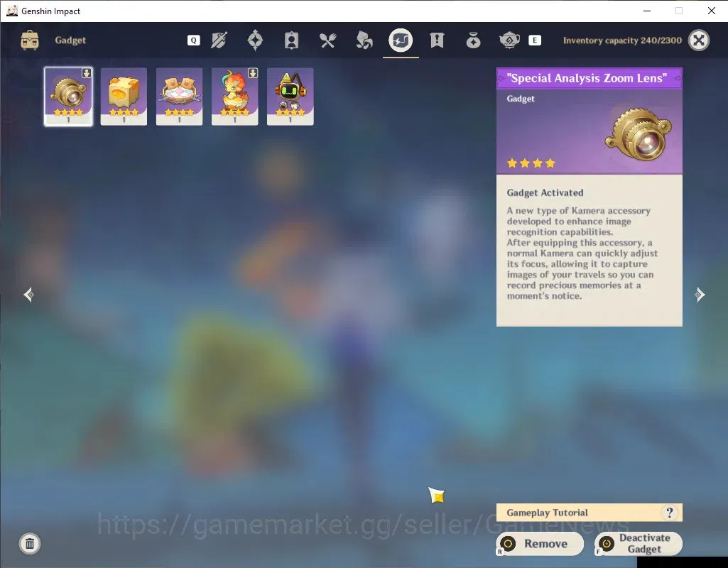Screen dimensions: 728x568
Task: Select the golden cube gadget item
Action: (x=124, y=97)
